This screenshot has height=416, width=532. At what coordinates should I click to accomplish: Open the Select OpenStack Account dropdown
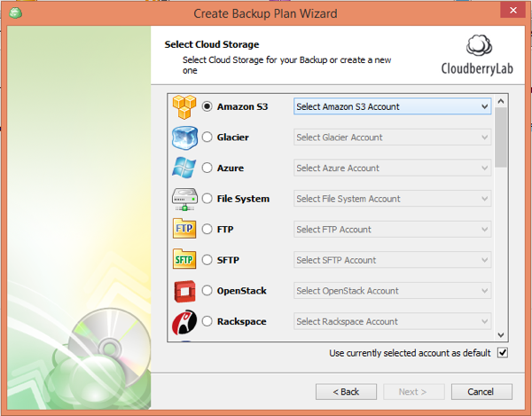pyautogui.click(x=392, y=291)
